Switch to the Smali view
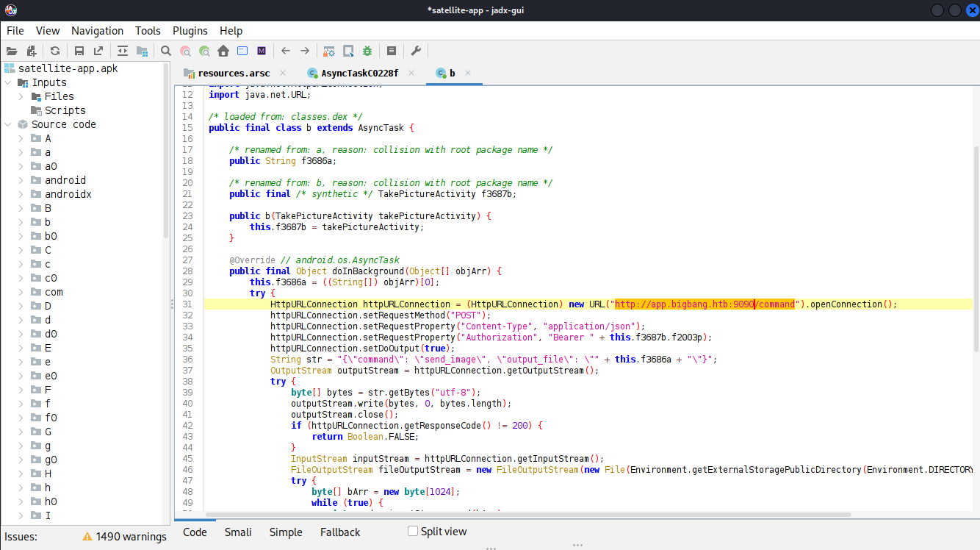Screen dimensions: 980x550 (238, 532)
